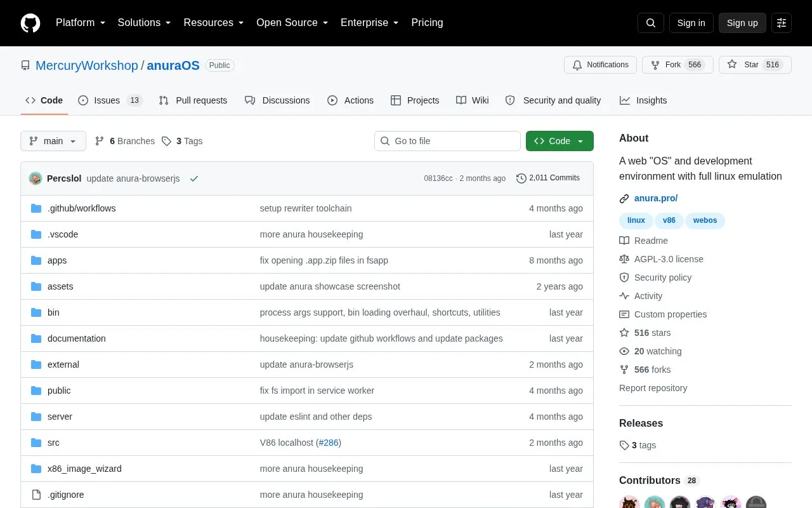Open the appearance settings icon button
Screen dimensions: 812x508
coord(782,23)
